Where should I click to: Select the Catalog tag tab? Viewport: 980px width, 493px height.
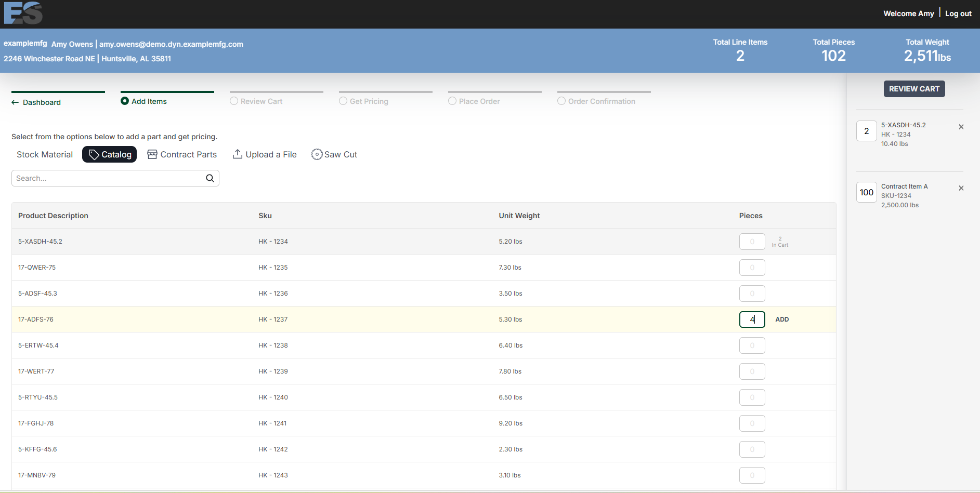tap(109, 154)
